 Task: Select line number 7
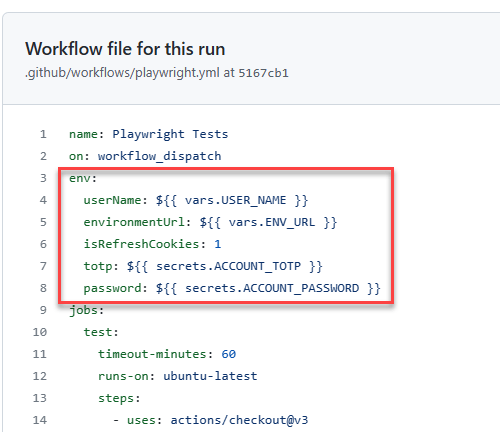click(43, 266)
